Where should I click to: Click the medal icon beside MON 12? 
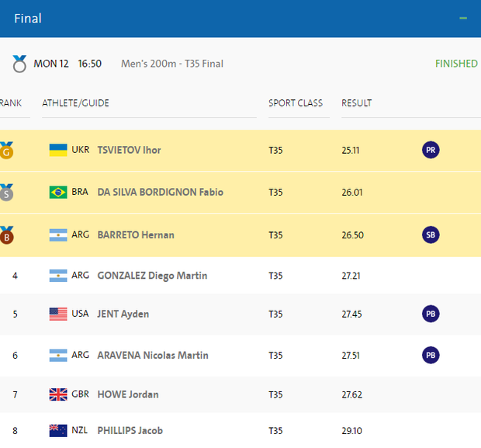19,64
